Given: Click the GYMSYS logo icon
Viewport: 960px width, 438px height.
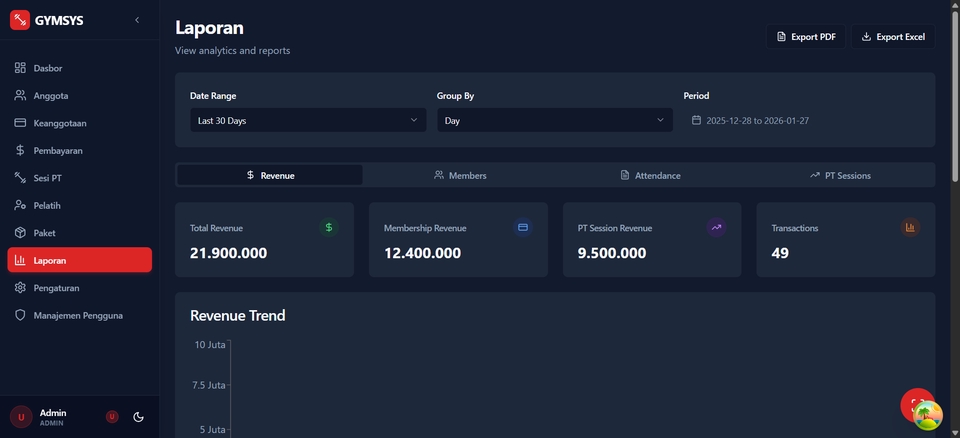Looking at the screenshot, I should point(20,20).
